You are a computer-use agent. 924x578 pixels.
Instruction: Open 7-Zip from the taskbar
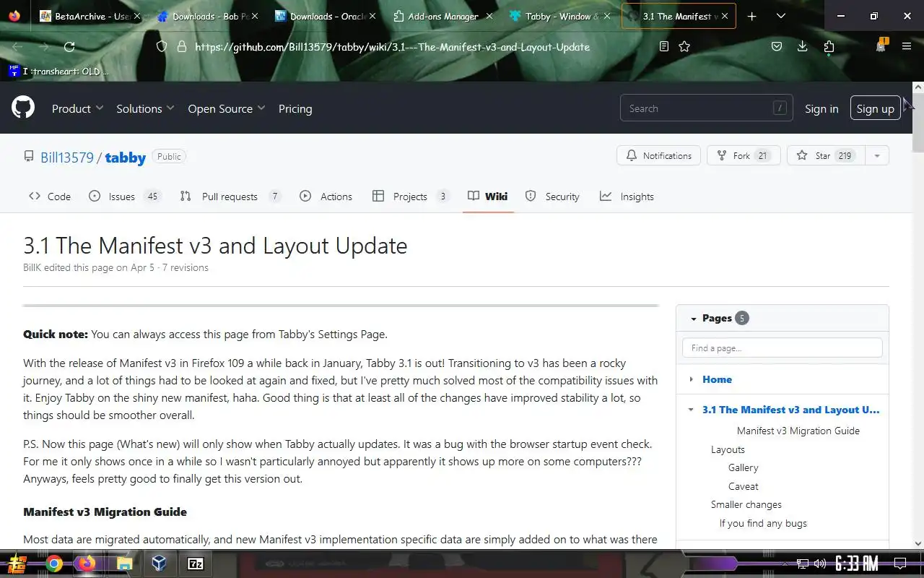pyautogui.click(x=195, y=564)
